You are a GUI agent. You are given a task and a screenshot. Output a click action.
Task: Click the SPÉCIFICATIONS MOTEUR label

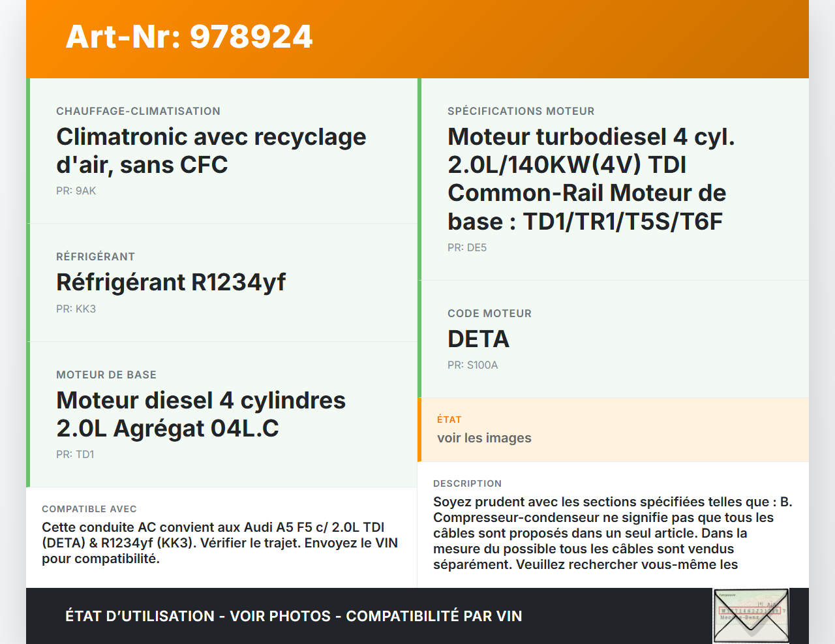[521, 111]
